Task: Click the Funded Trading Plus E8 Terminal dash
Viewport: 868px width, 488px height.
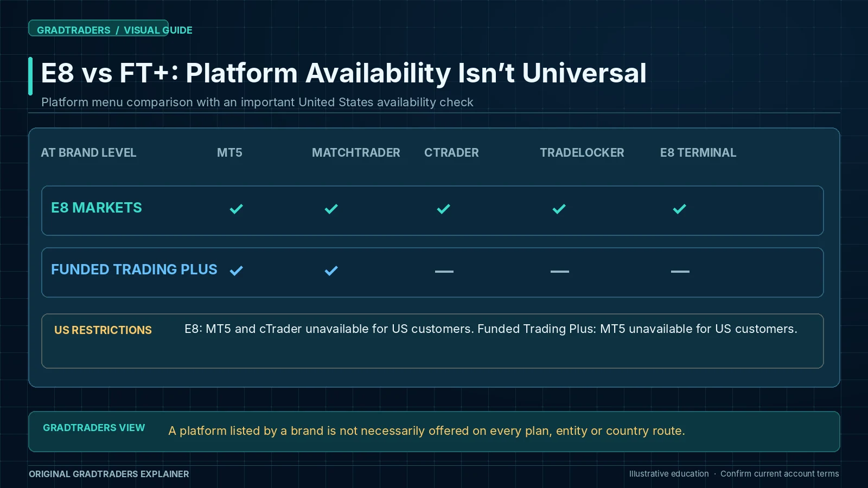Action: click(680, 271)
